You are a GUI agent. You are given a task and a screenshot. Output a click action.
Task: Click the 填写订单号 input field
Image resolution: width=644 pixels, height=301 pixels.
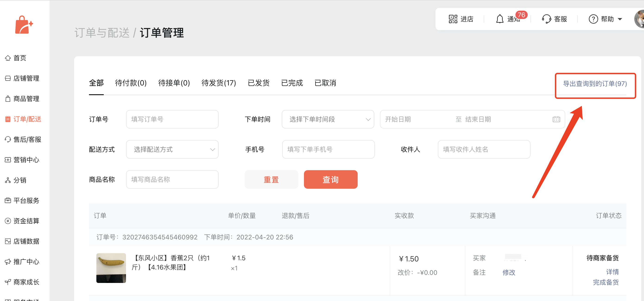[172, 119]
